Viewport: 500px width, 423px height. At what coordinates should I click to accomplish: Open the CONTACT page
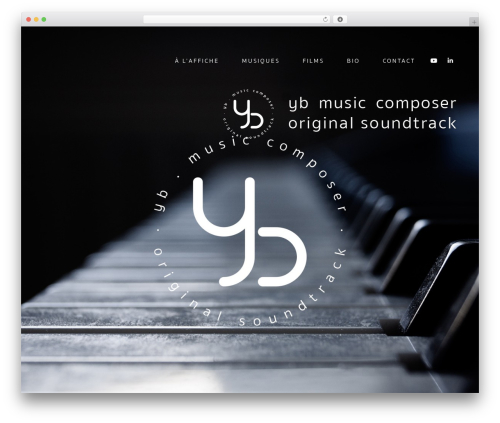(x=398, y=61)
